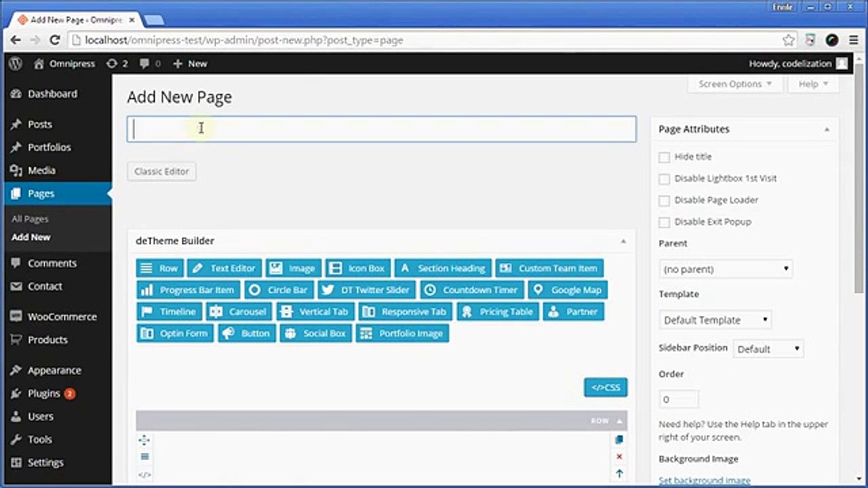Collapse the Page Attributes box

pyautogui.click(x=827, y=129)
